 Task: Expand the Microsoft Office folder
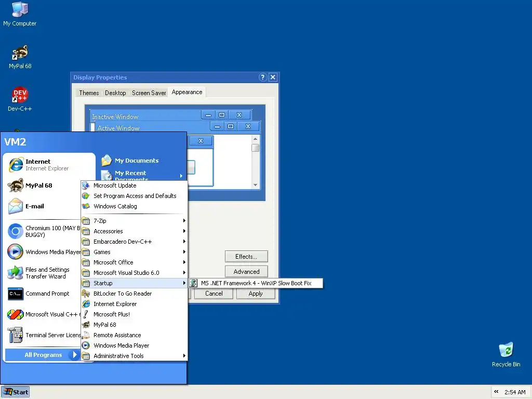(135, 262)
